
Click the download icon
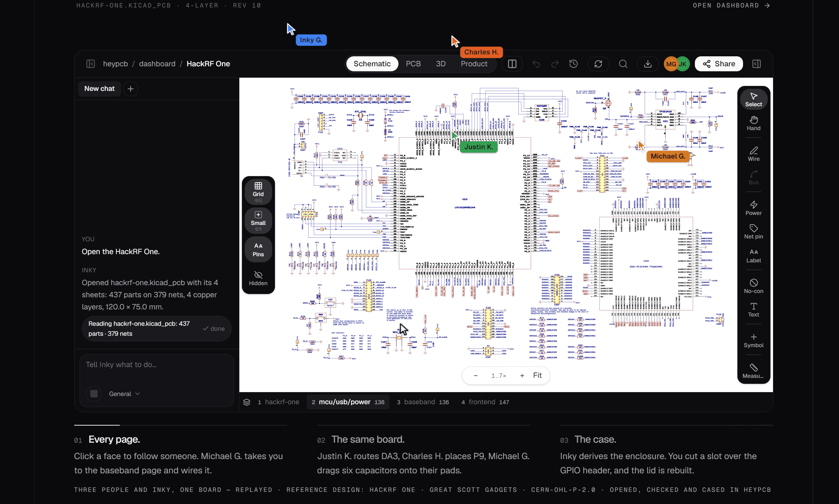point(648,64)
